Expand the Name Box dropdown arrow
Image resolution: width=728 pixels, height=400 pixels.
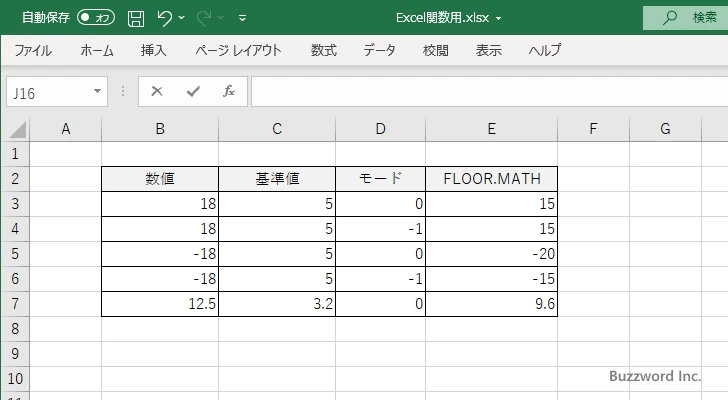(97, 91)
